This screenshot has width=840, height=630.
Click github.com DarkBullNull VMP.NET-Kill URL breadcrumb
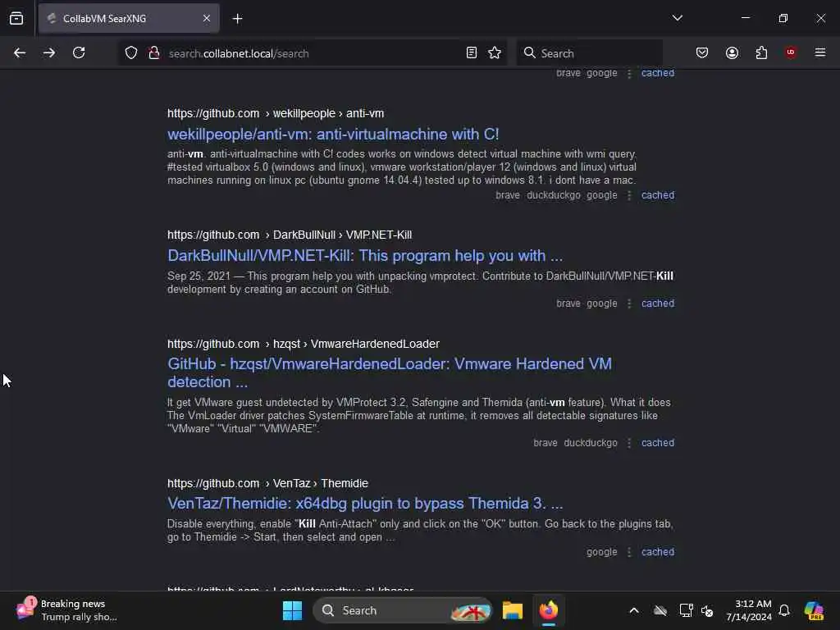(x=290, y=235)
